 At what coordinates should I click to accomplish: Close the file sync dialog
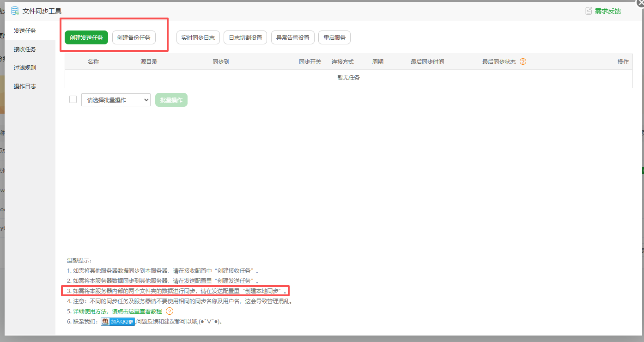coord(640,2)
